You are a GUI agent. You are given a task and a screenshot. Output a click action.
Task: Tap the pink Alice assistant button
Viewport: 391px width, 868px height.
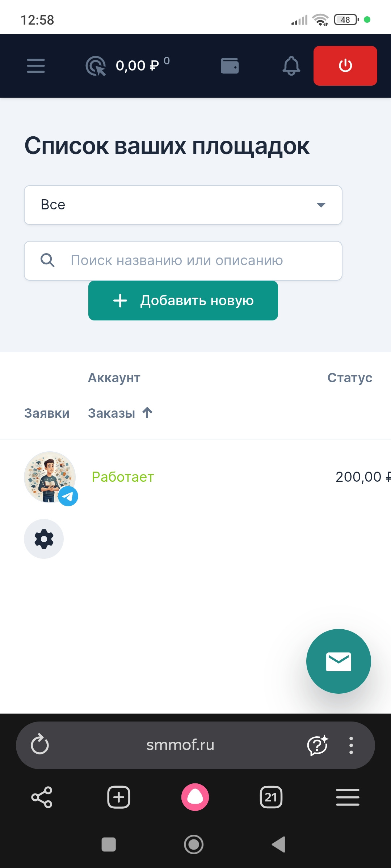(x=195, y=797)
